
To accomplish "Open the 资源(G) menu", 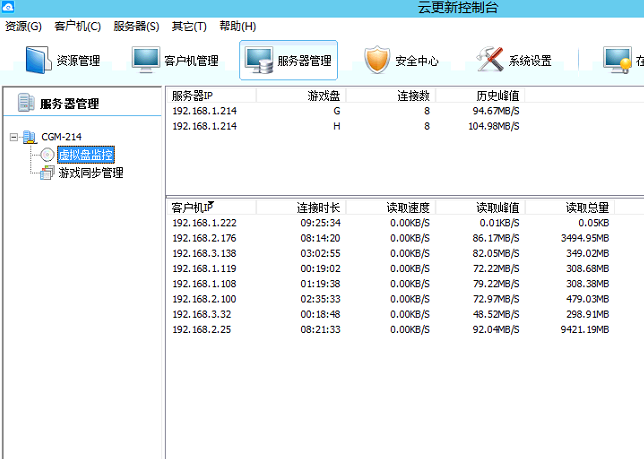I will (x=23, y=26).
